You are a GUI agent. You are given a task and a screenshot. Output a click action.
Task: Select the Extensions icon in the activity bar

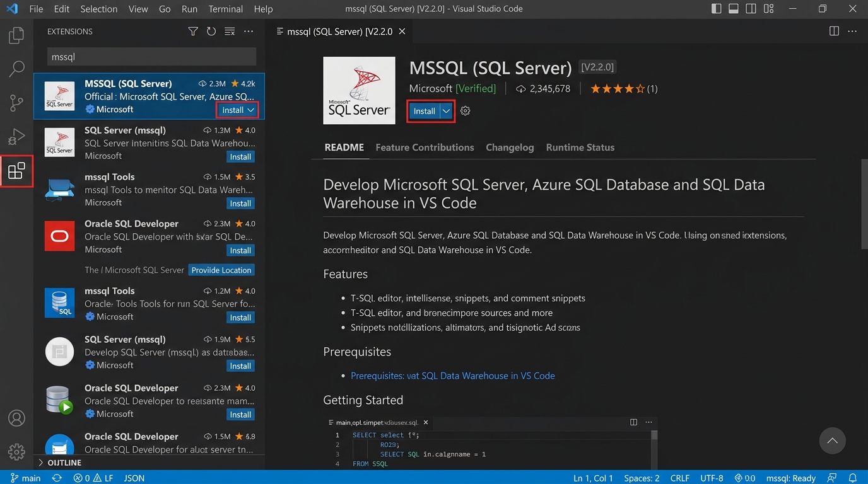tap(16, 171)
